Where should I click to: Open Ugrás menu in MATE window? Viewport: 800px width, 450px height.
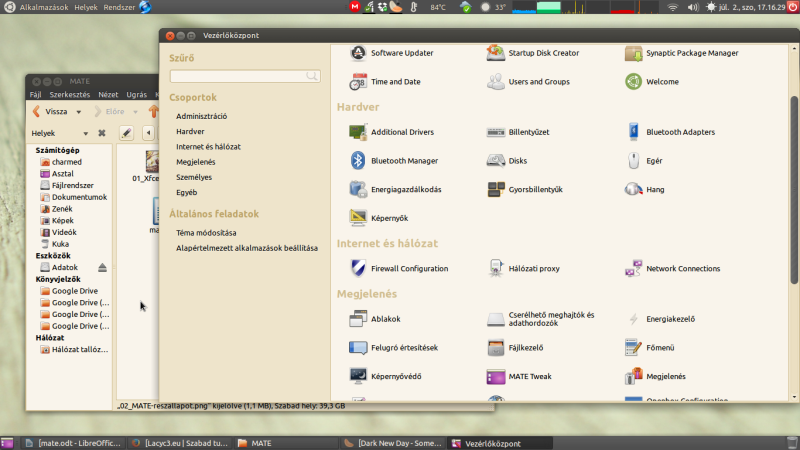[x=136, y=95]
